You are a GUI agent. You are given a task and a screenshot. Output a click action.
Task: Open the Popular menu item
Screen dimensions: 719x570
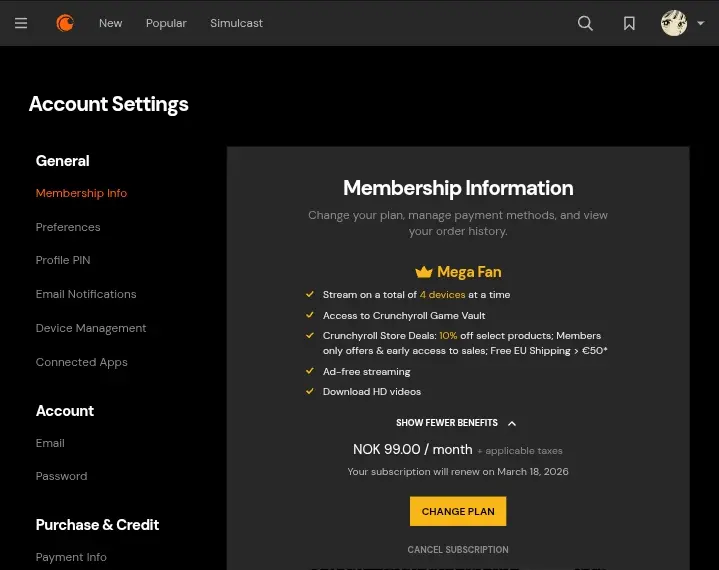coord(166,23)
